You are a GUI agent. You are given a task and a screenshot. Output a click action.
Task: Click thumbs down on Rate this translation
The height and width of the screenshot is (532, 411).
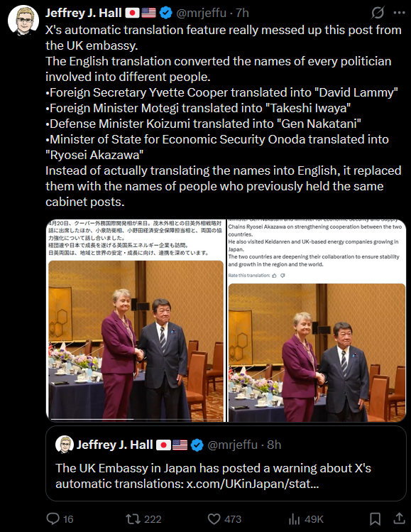tap(283, 276)
